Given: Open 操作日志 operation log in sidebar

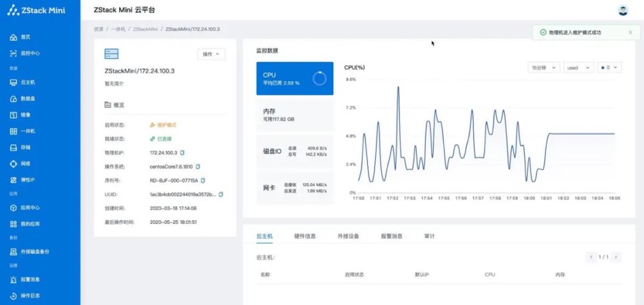Looking at the screenshot, I should coord(24,295).
